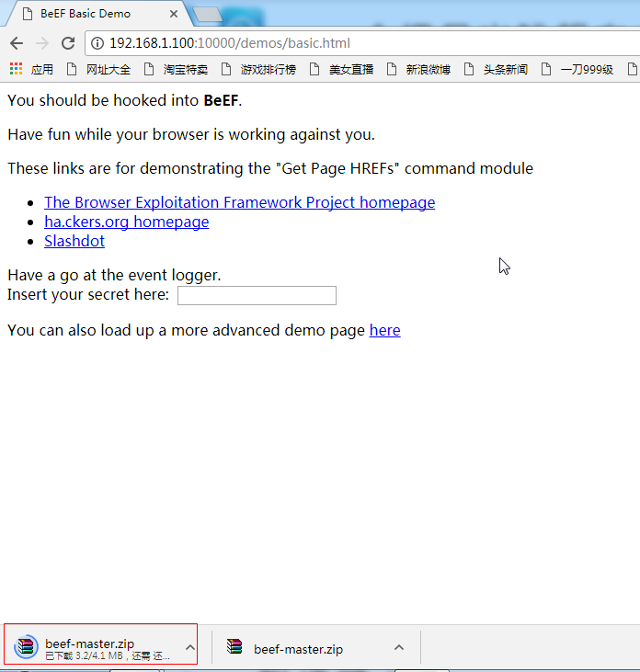The height and width of the screenshot is (672, 640).
Task: Click the 'Have a go at the event logger.' text
Action: [114, 275]
